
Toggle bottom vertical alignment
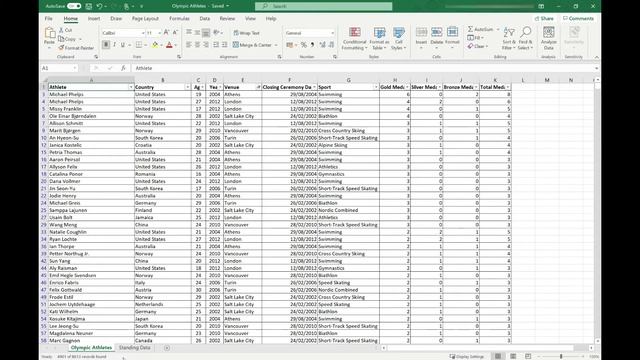pyautogui.click(x=206, y=33)
